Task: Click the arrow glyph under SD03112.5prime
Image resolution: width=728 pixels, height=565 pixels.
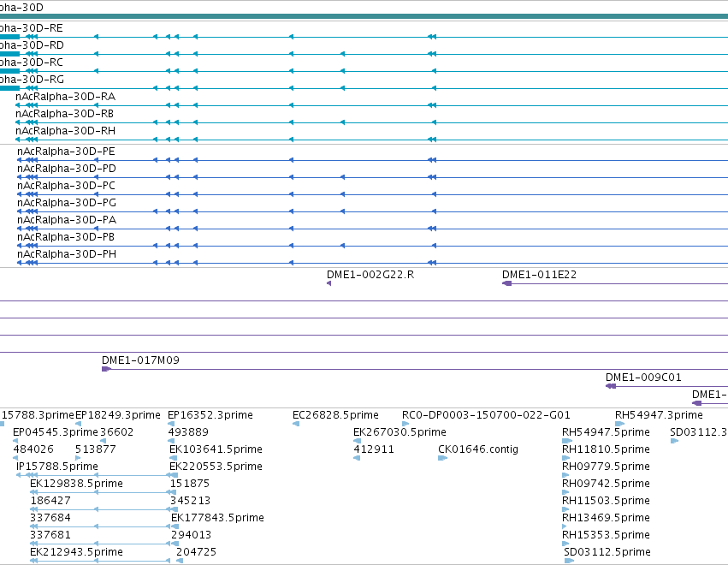Action: tap(569, 561)
